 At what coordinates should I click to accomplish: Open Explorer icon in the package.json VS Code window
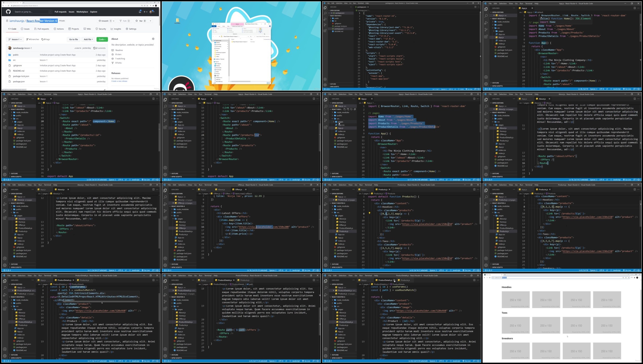coord(325,8)
